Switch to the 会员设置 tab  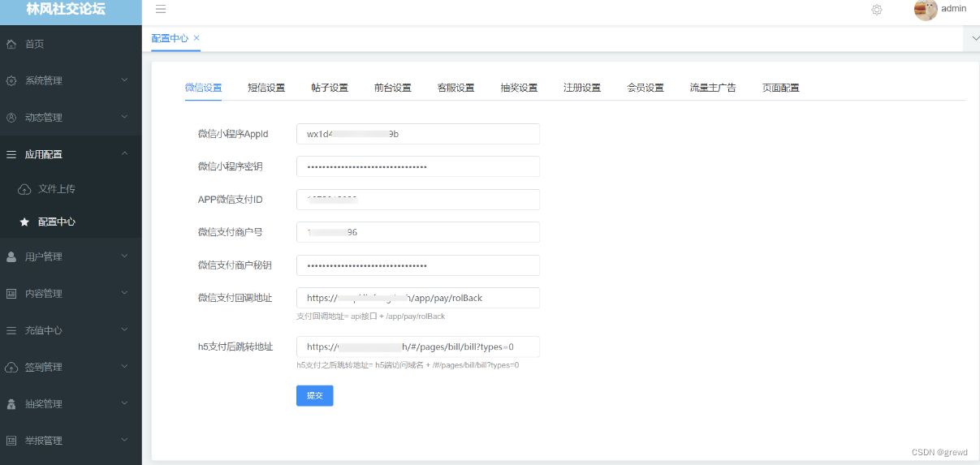click(645, 88)
